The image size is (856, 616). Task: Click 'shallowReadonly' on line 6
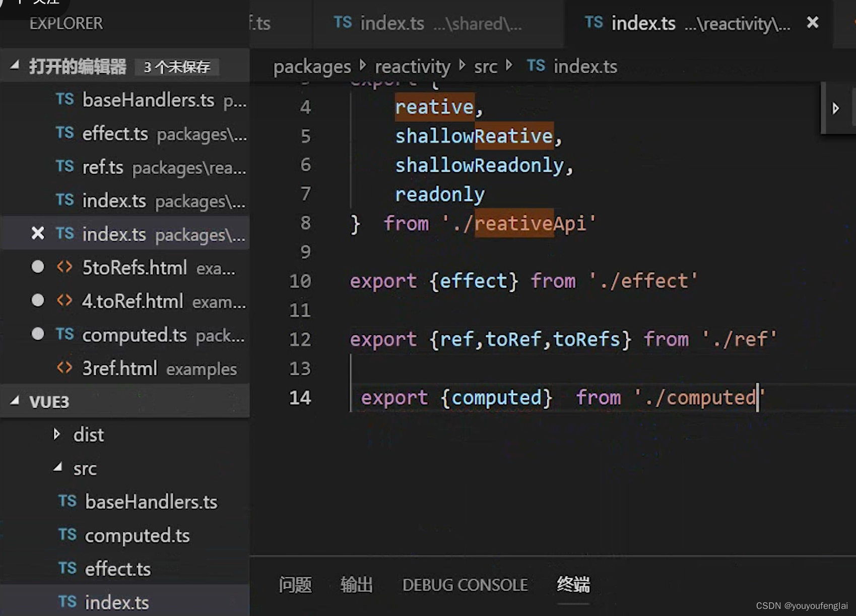click(479, 165)
